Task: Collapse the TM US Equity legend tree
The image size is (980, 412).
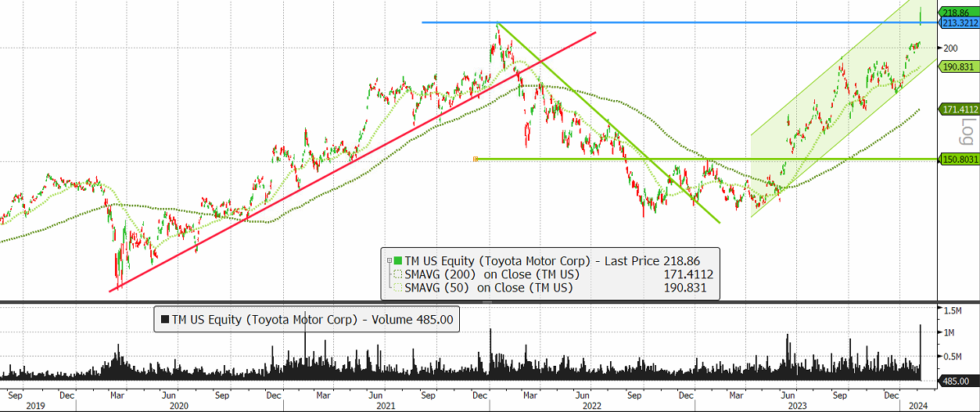Action: point(389,260)
